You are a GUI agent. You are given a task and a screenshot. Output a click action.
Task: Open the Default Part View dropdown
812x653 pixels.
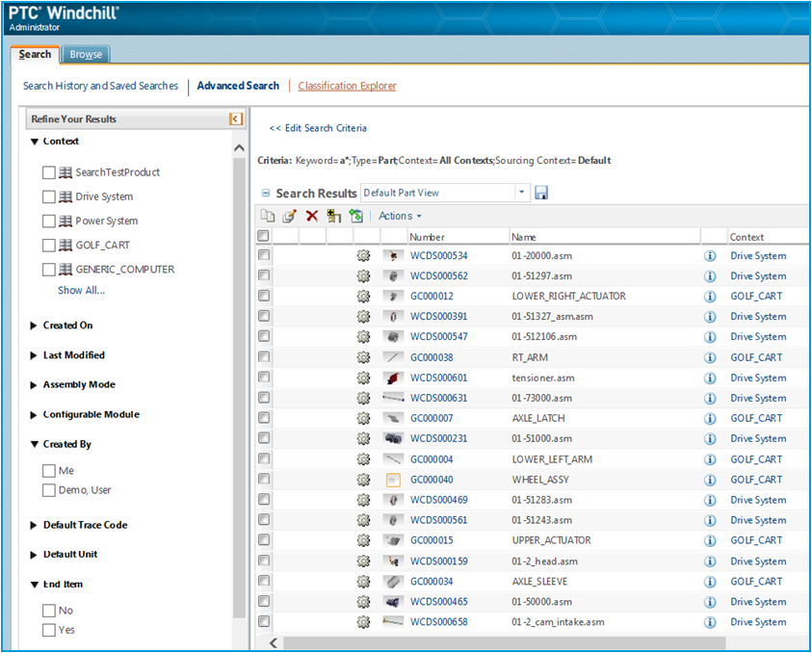[522, 193]
